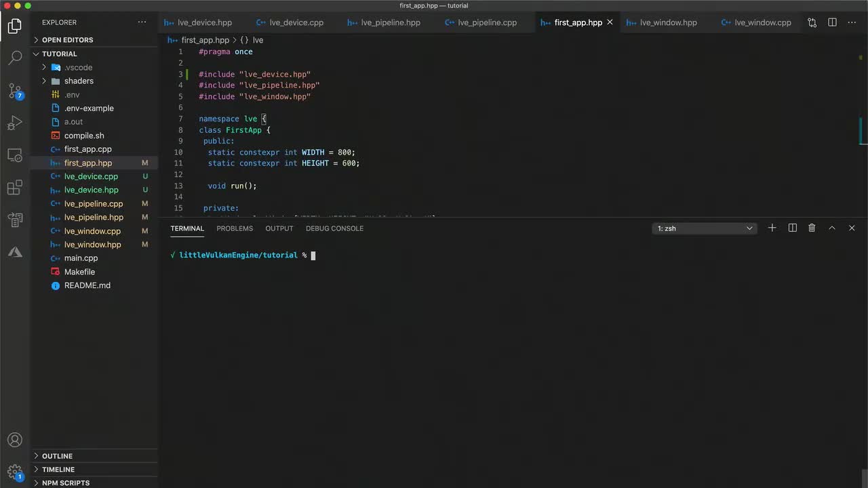Select the terminal shell dropdown 1: zsh
Viewport: 868px width, 488px height.
705,228
